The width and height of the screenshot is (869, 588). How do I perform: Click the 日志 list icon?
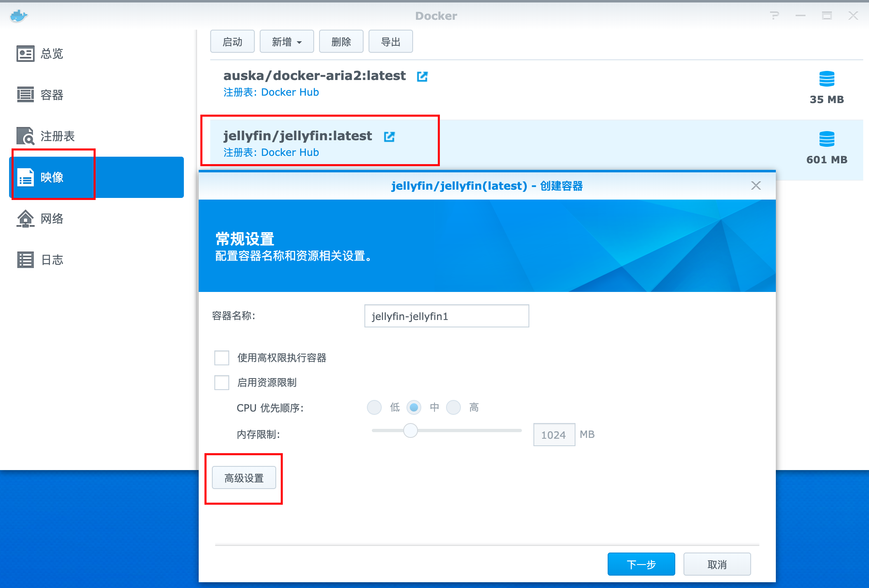coord(26,260)
